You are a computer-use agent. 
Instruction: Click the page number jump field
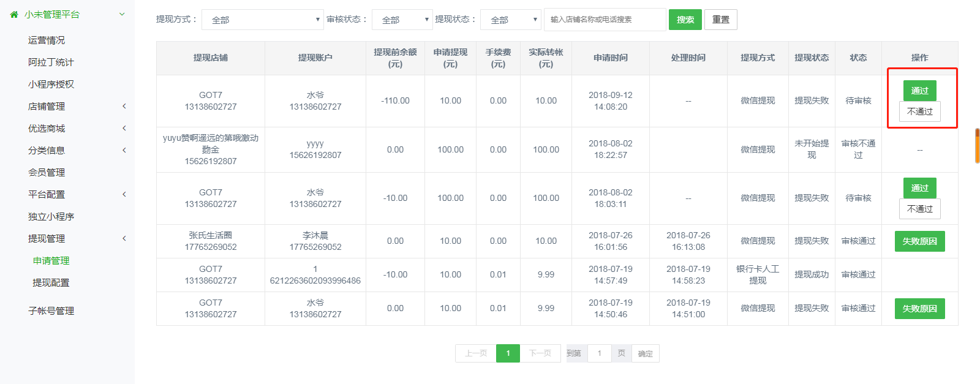pyautogui.click(x=599, y=353)
